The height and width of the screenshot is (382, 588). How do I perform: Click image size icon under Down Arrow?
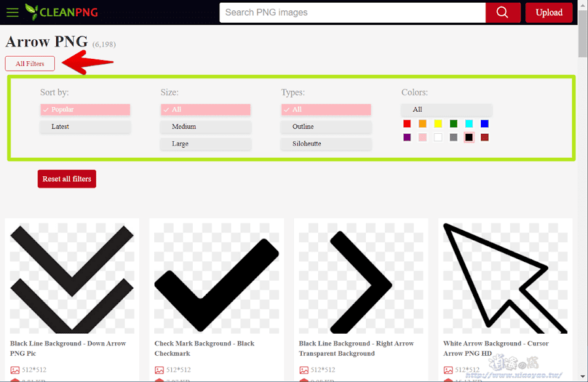(x=14, y=370)
